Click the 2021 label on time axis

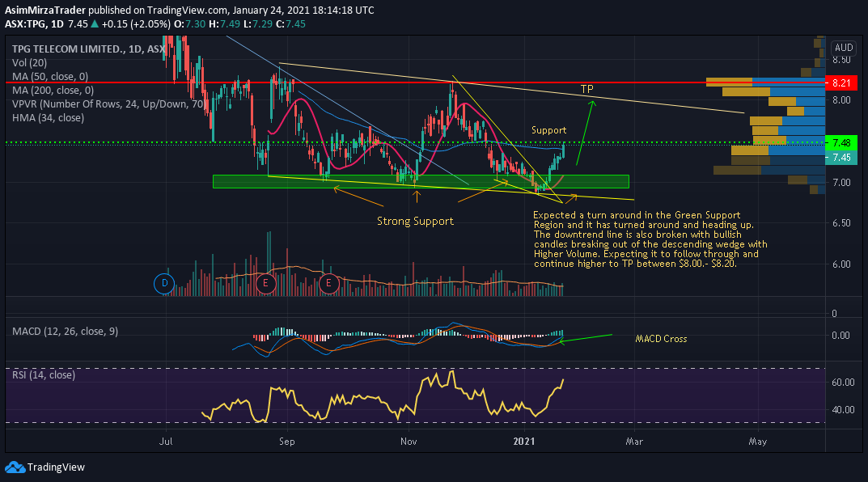click(x=524, y=442)
